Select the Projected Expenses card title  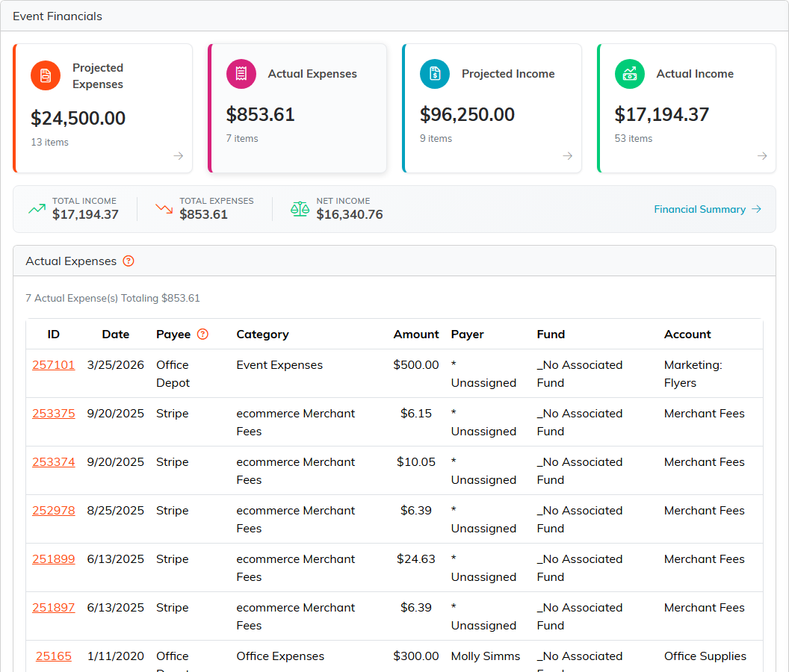98,76
